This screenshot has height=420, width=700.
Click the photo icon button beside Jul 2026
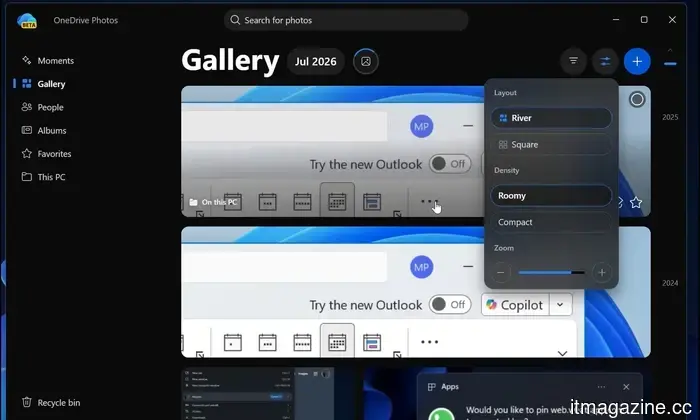click(366, 62)
